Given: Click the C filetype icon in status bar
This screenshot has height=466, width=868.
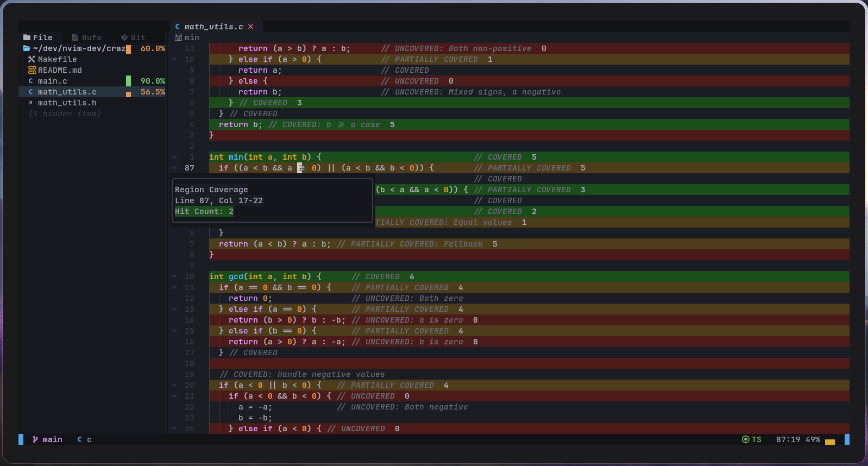Looking at the screenshot, I should point(79,439).
